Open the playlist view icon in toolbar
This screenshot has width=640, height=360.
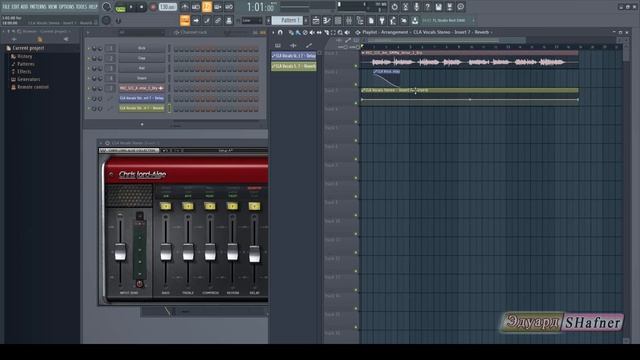click(x=316, y=20)
